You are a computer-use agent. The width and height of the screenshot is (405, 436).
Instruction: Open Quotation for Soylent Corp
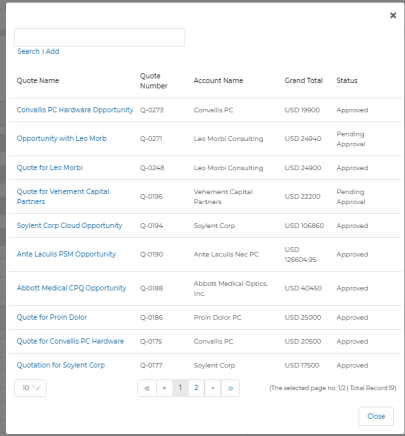pyautogui.click(x=61, y=365)
